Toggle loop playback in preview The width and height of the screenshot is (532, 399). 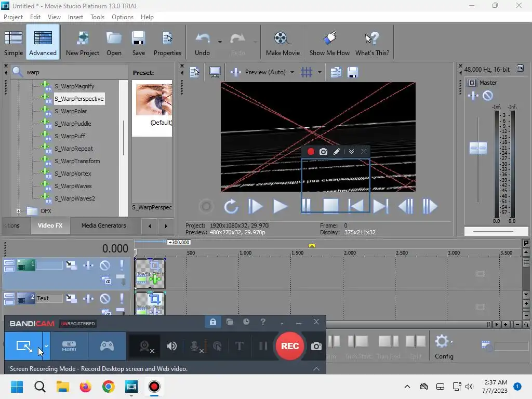pos(231,206)
